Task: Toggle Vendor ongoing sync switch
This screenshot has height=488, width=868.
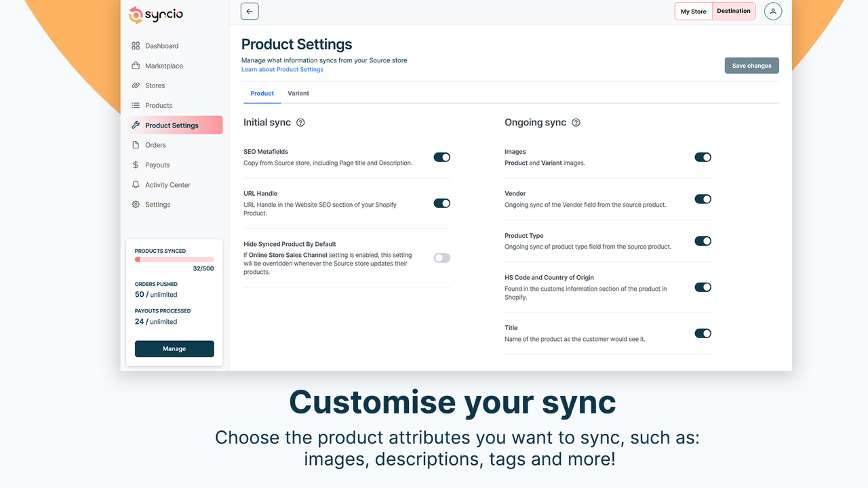Action: [x=703, y=199]
